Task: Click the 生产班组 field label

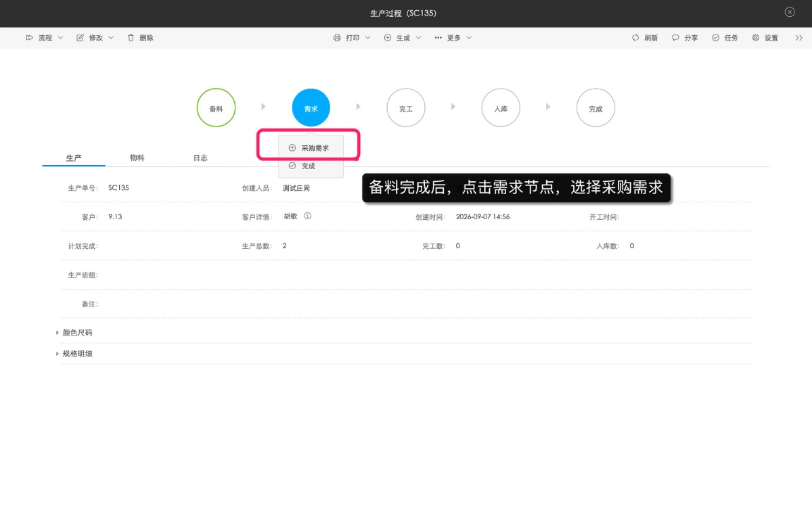Action: (83, 275)
